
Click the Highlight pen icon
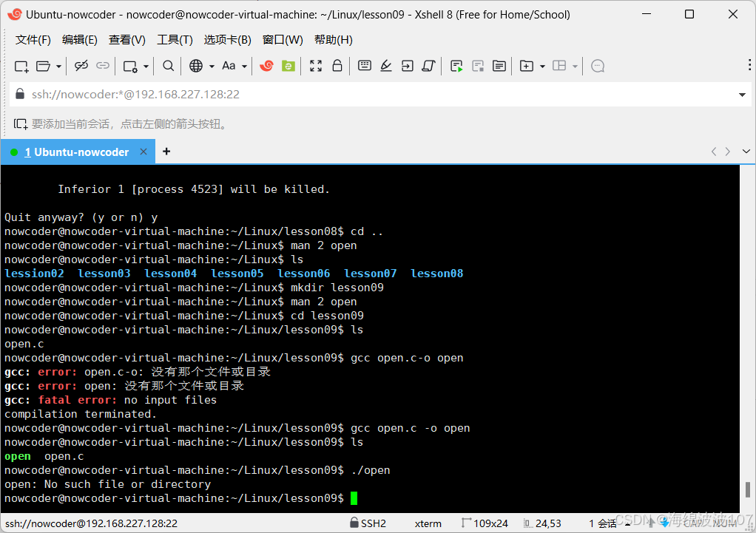click(x=385, y=66)
